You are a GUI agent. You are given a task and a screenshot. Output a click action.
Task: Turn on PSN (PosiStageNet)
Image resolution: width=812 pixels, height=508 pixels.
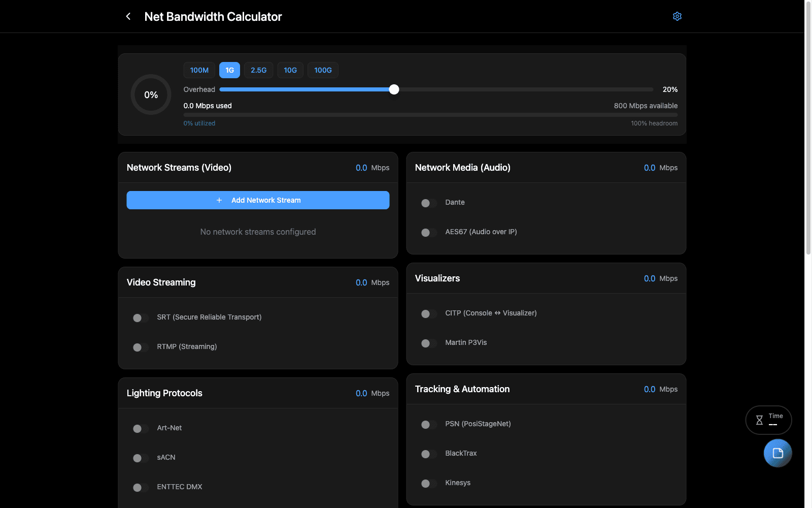(429, 425)
